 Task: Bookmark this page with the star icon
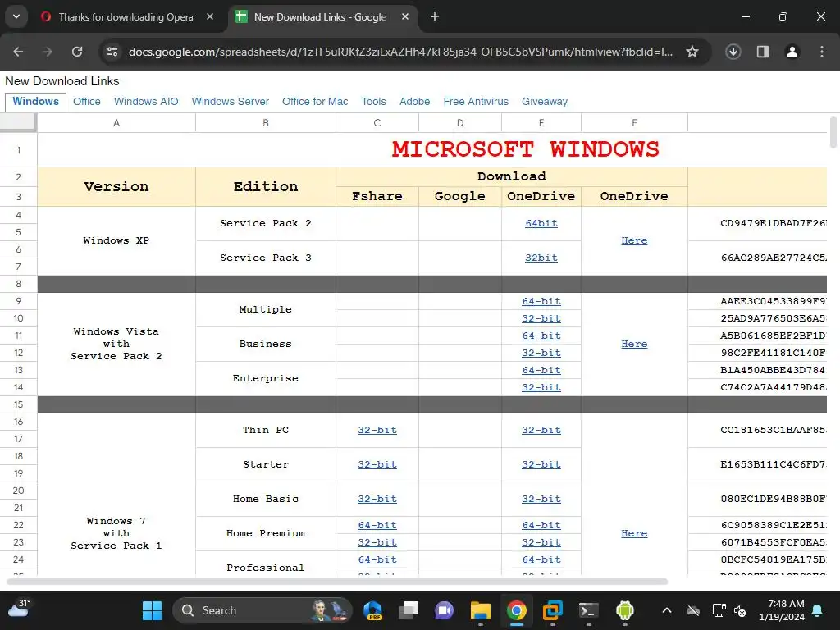(692, 52)
